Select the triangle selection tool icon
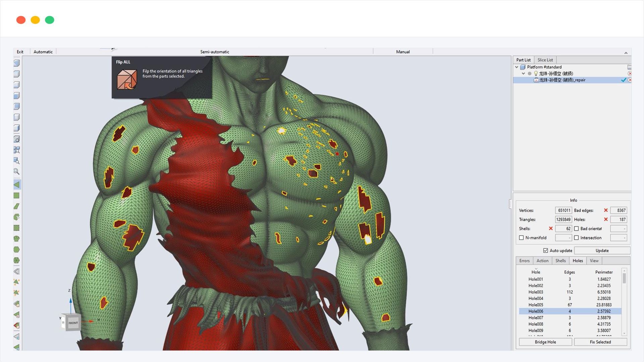644x362 pixels. coord(16,185)
